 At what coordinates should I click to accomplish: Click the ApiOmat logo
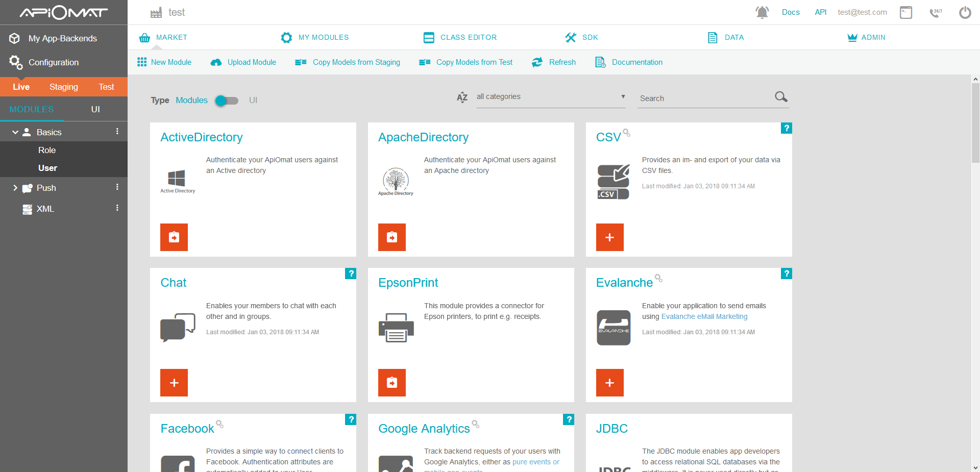coord(63,12)
